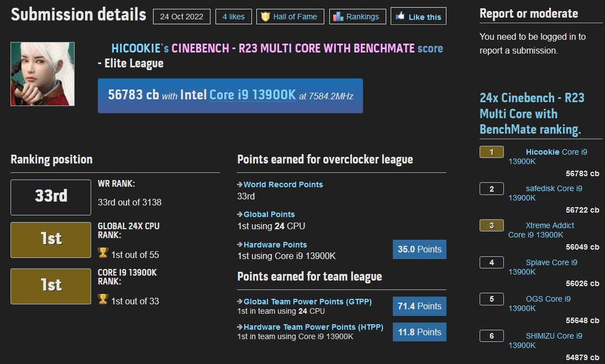The image size is (605, 364).
Task: Open the Hall of Fame button
Action: tap(290, 17)
